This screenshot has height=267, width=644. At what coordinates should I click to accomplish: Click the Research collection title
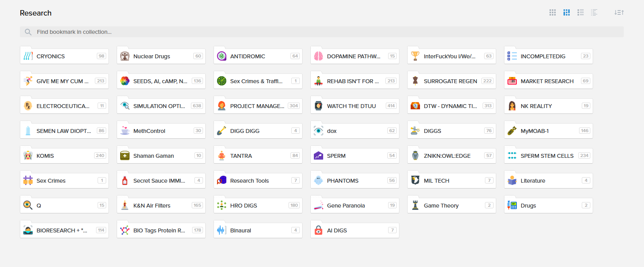pos(36,13)
